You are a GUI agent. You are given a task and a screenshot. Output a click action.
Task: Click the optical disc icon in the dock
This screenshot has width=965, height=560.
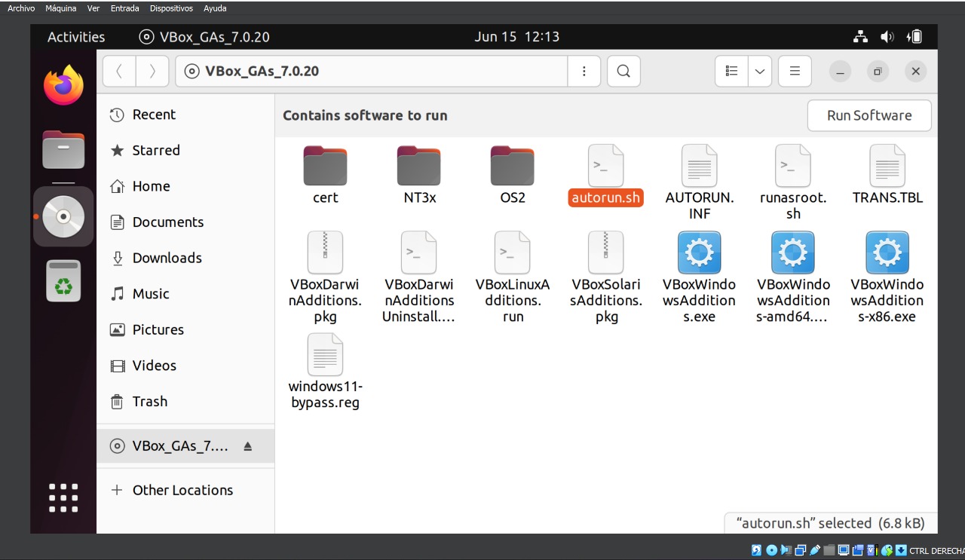click(63, 216)
